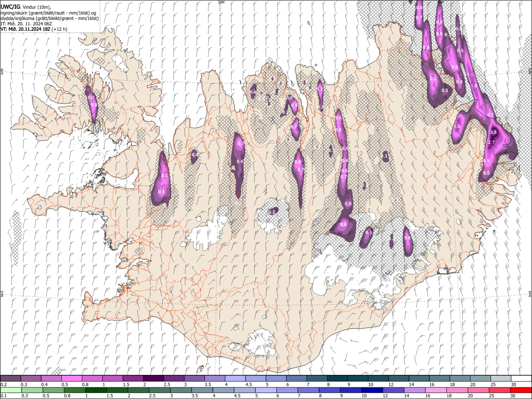
Task: Click the '64N' latitude label on the right edge
Action: point(530,294)
